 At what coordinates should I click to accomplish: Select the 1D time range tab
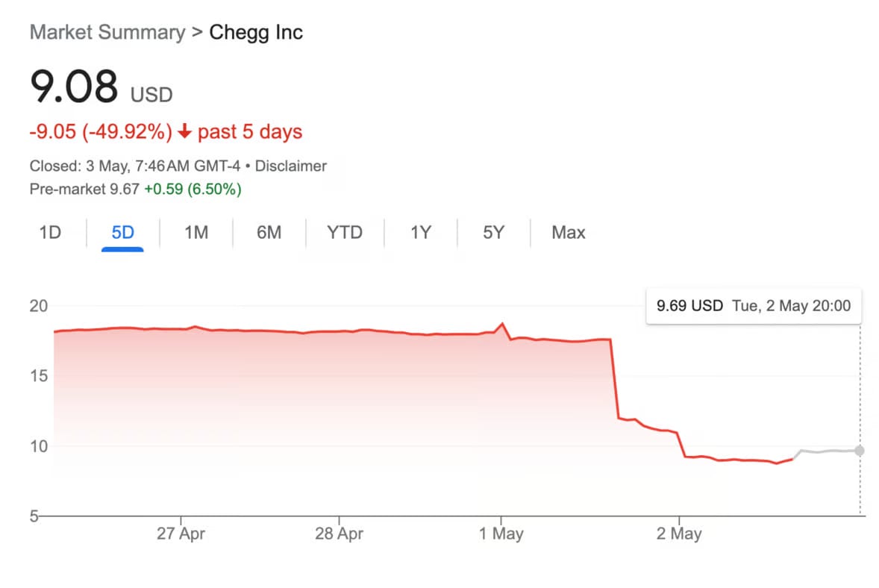pos(50,232)
